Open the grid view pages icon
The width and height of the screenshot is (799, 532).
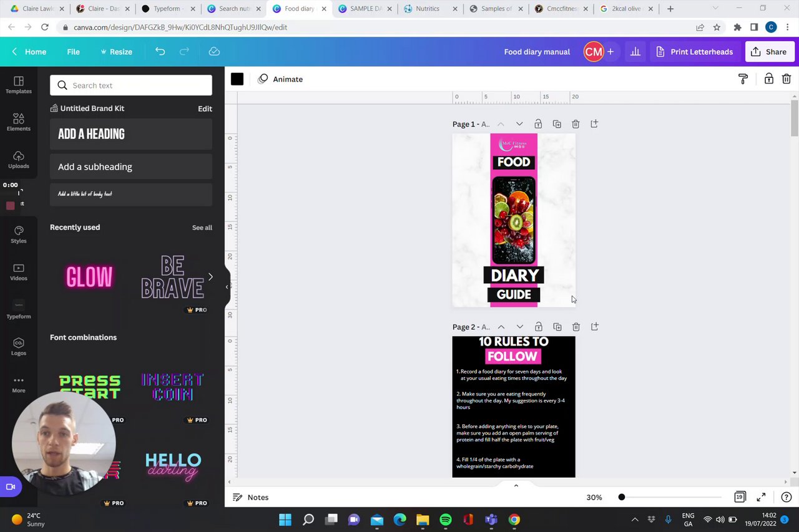pos(740,497)
